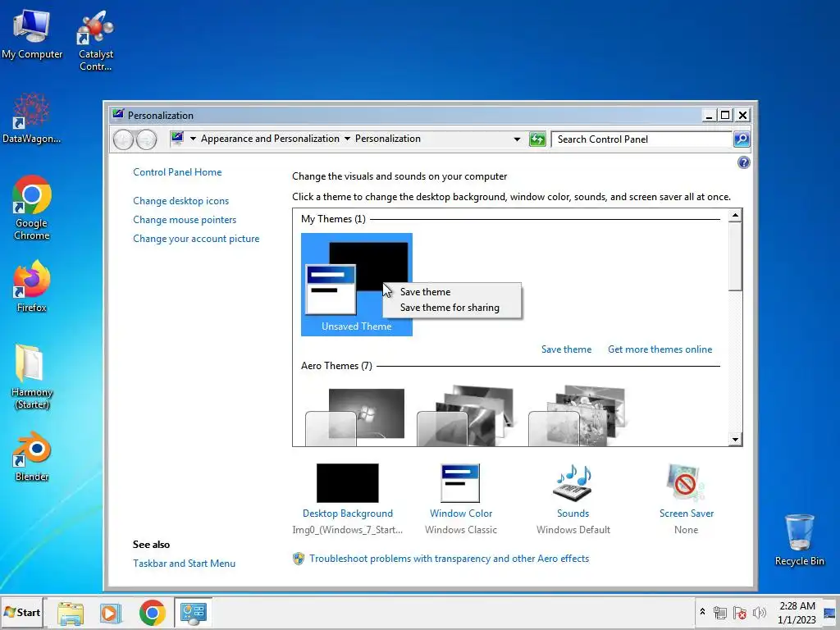The height and width of the screenshot is (630, 840).
Task: Click the theme list scroll up arrow
Action: pyautogui.click(x=735, y=216)
